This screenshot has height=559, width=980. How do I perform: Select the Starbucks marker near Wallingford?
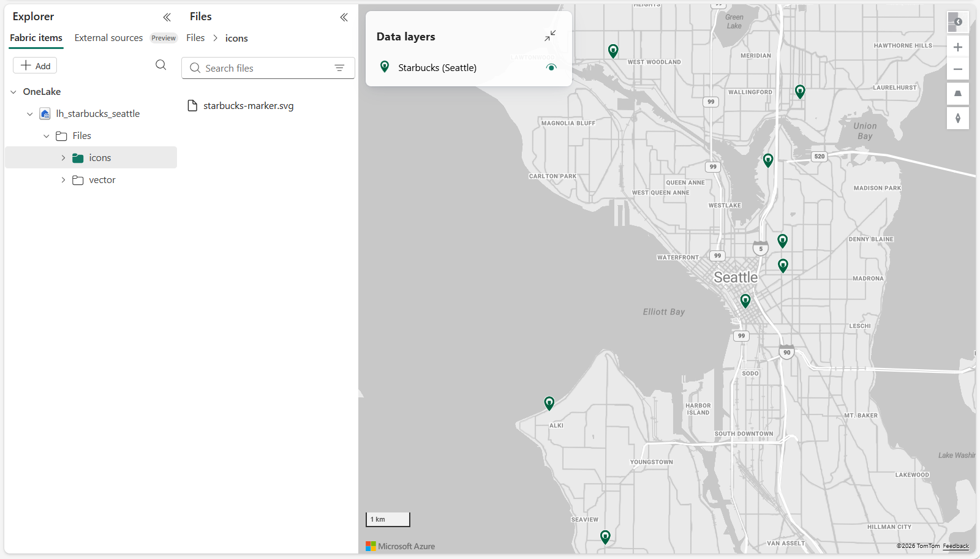click(800, 91)
